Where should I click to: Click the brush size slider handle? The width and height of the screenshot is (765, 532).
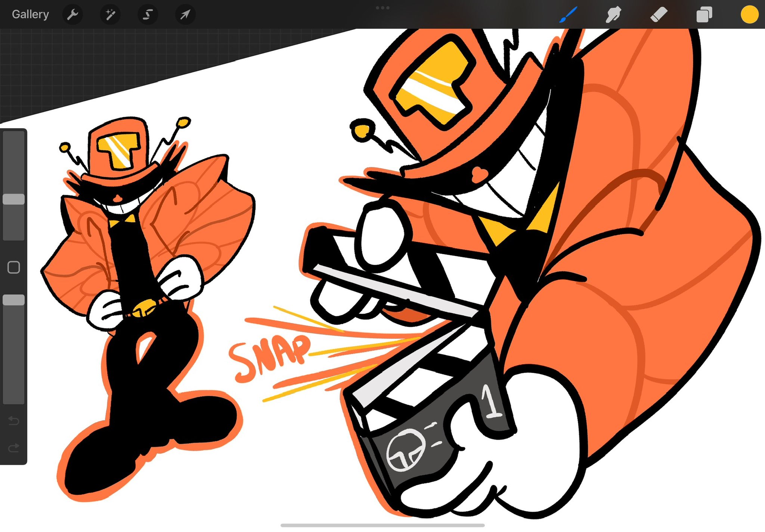[14, 199]
